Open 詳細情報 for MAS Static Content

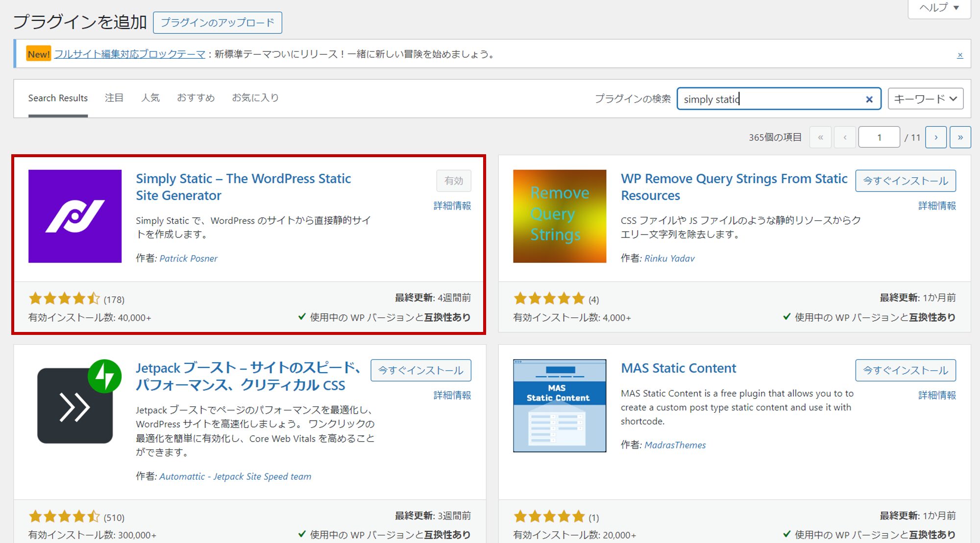click(937, 395)
